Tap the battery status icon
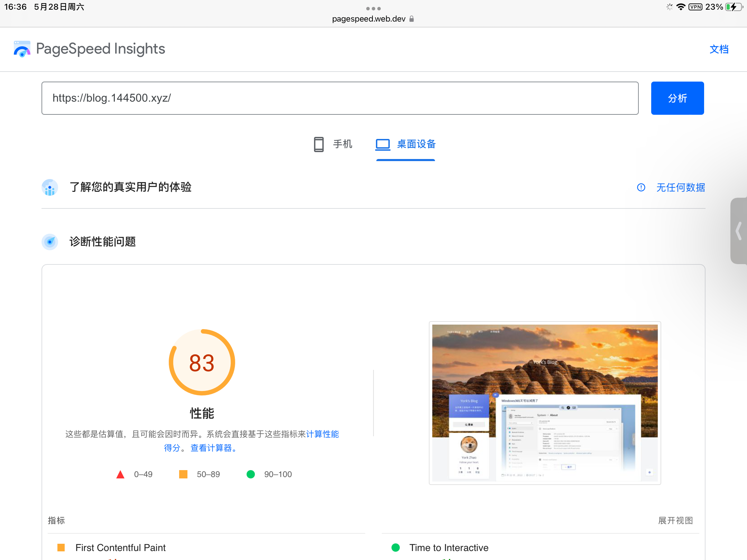Viewport: 747px width, 560px height. pyautogui.click(x=734, y=7)
